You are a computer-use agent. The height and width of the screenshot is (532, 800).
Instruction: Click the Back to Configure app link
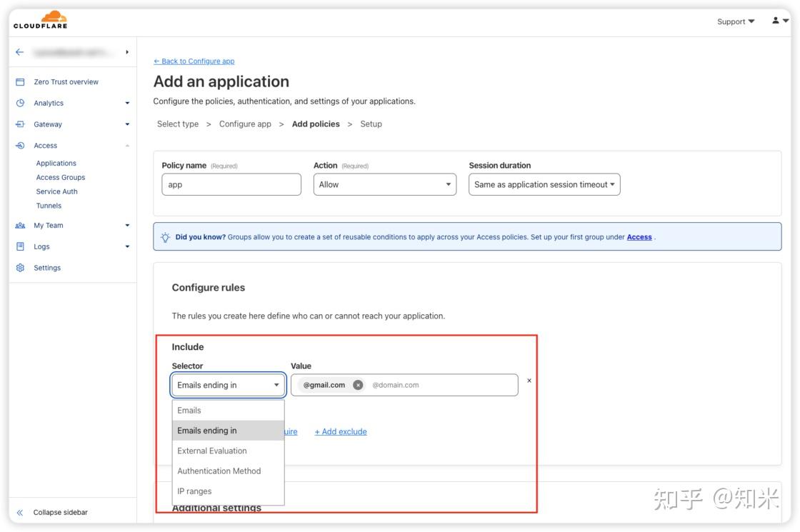(194, 61)
